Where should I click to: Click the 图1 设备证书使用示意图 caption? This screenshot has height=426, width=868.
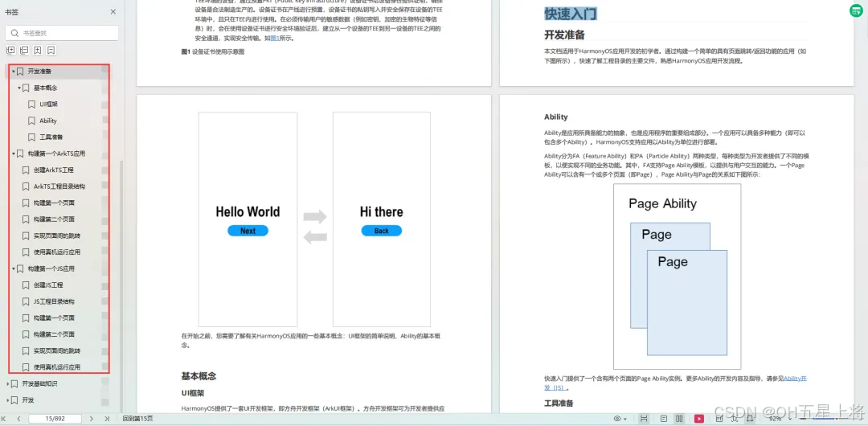click(212, 51)
